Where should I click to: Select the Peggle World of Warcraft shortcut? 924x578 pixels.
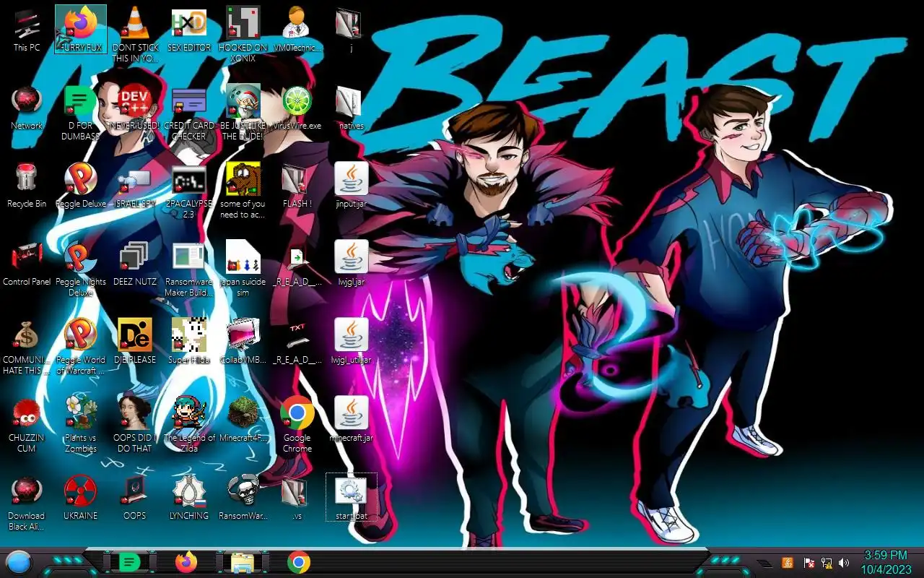(x=81, y=347)
